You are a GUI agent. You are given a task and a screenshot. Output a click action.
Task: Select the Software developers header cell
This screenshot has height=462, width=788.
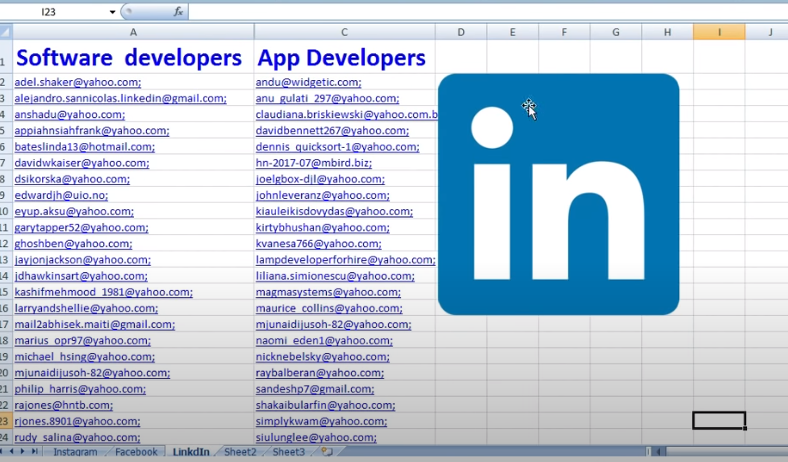(x=133, y=57)
